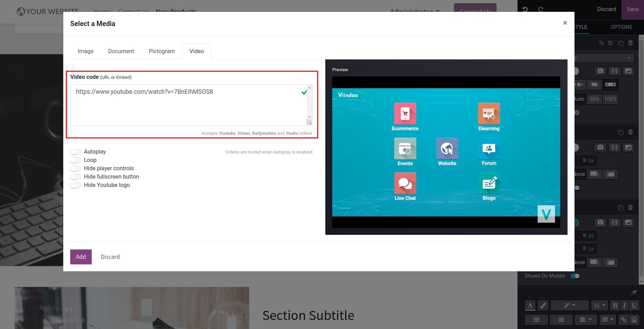Add the selected video
Viewport: 644px width, 329px height.
[81, 257]
